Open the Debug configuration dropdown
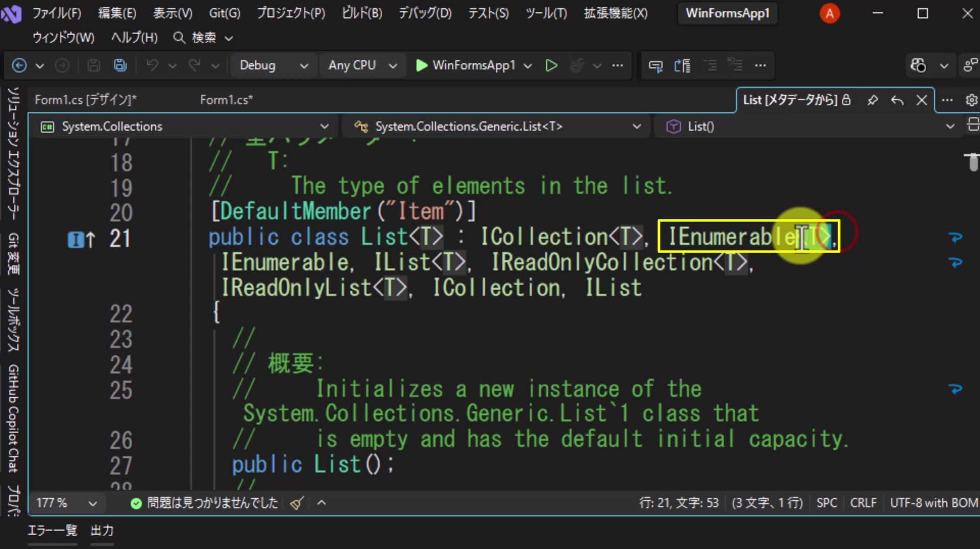Viewport: 980px width, 549px height. tap(274, 65)
